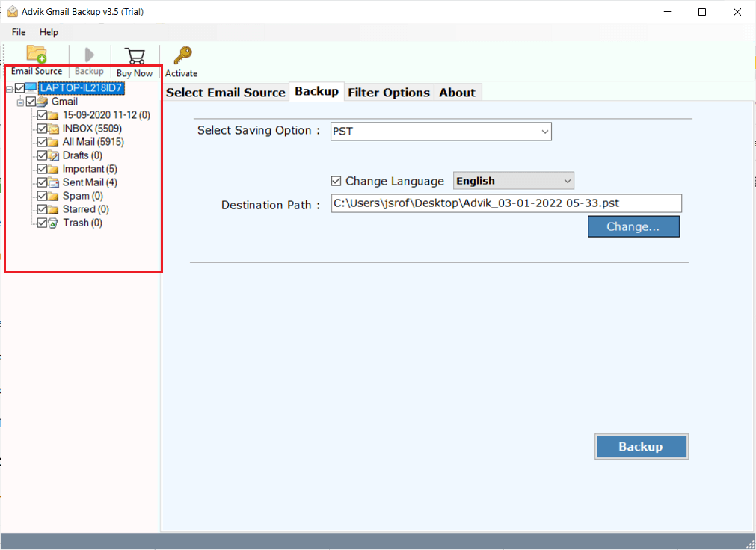This screenshot has width=756, height=550.
Task: Uncheck the Sent Mail (4) checkbox
Action: coord(42,182)
